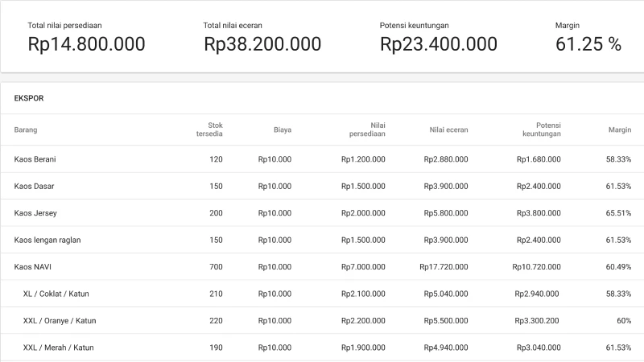Collapse the Kaos NAVI variants row
Viewport: 644px width, 362px height.
33,266
